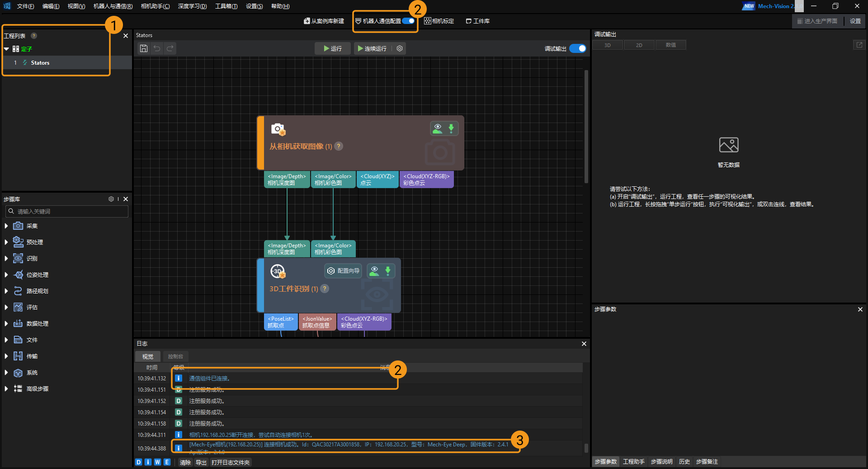Open the 步骤库 settings gear icon

tap(111, 199)
